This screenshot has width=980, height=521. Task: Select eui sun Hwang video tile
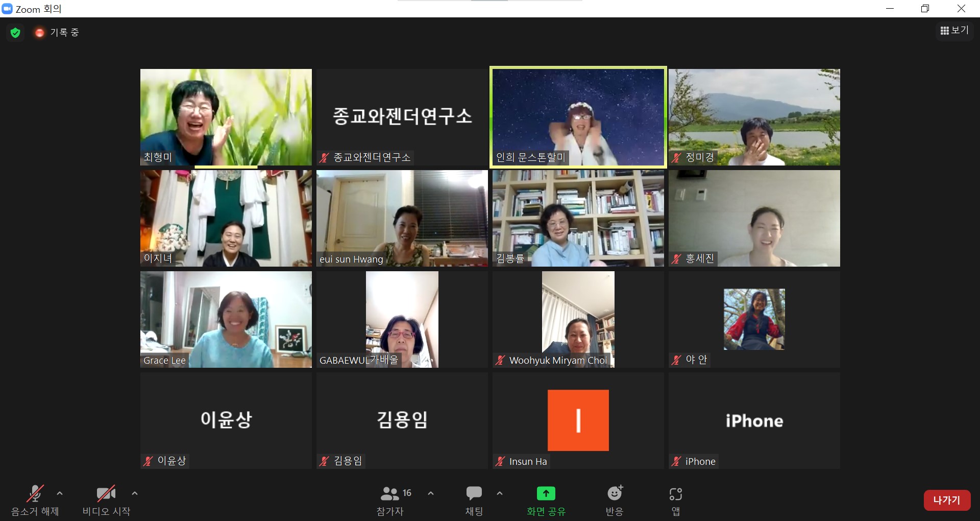(402, 218)
